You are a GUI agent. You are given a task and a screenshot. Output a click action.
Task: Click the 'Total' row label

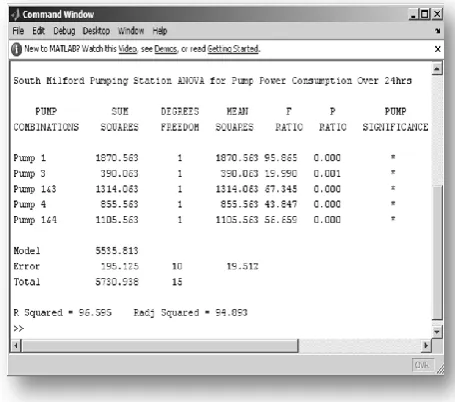pos(27,282)
